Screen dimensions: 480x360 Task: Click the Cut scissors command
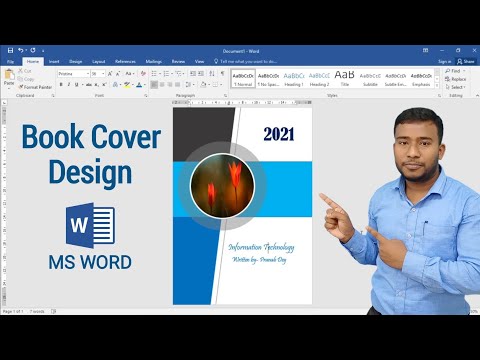click(24, 71)
